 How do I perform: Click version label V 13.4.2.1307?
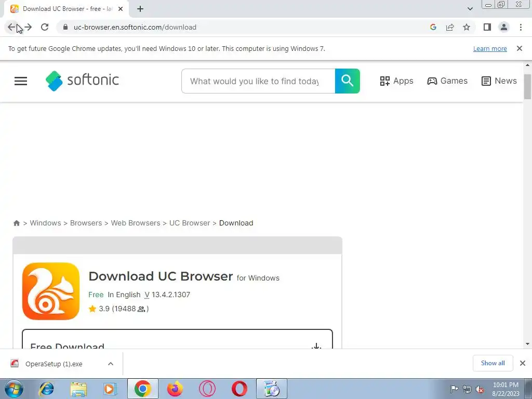tap(167, 295)
